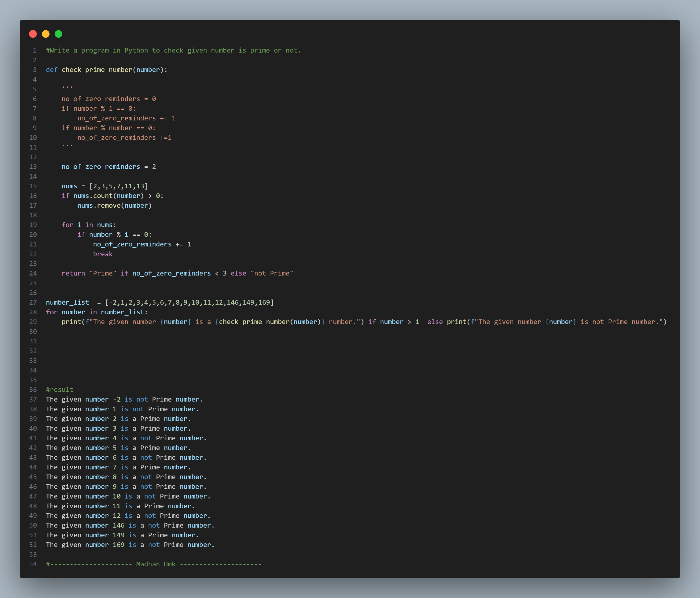
Task: Click the 'Madhan Umk' signature comment
Action: coord(156,564)
